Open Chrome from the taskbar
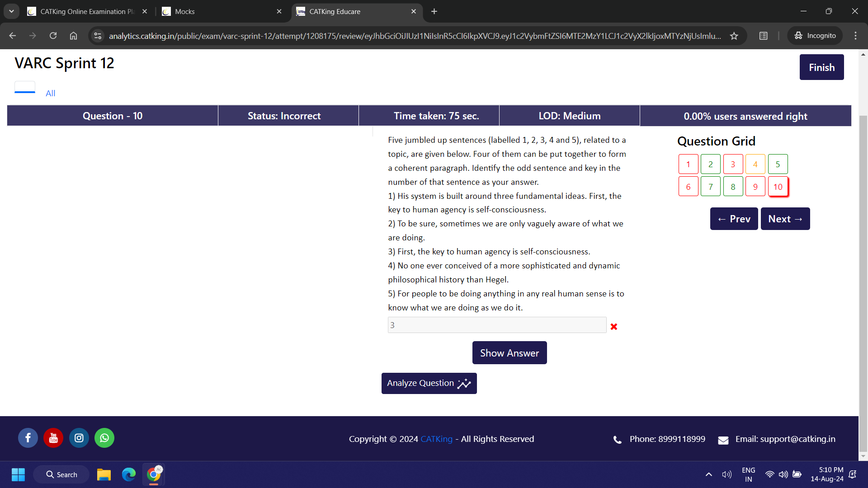The height and width of the screenshot is (488, 868). click(154, 474)
